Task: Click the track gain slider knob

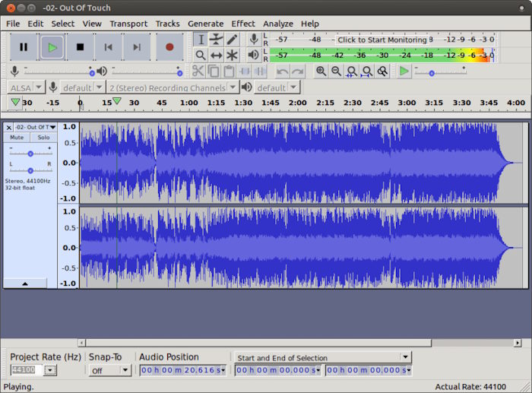Action: [30, 154]
